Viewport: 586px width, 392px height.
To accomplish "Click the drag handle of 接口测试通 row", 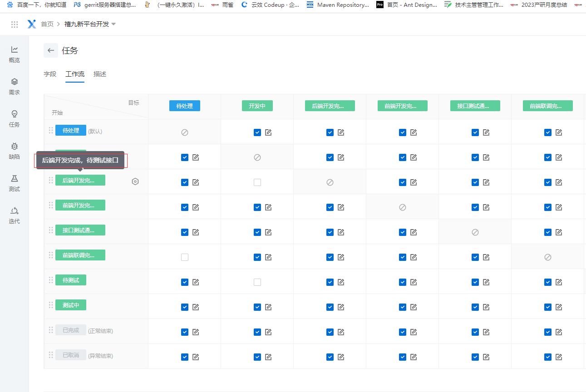I will coord(51,230).
